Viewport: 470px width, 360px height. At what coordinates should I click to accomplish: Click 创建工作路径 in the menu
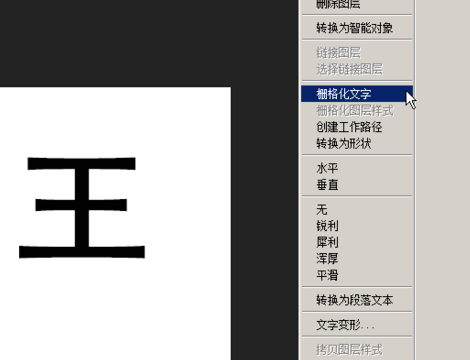tap(357, 127)
